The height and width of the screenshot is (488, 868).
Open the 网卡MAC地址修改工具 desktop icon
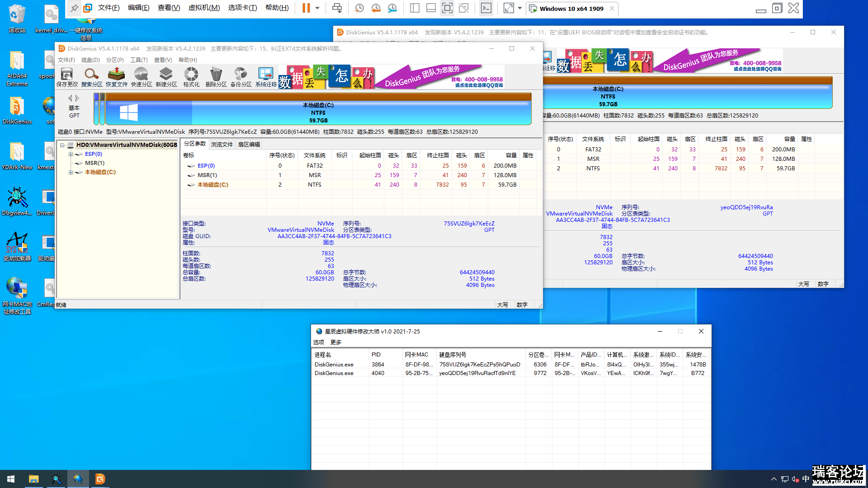17,296
